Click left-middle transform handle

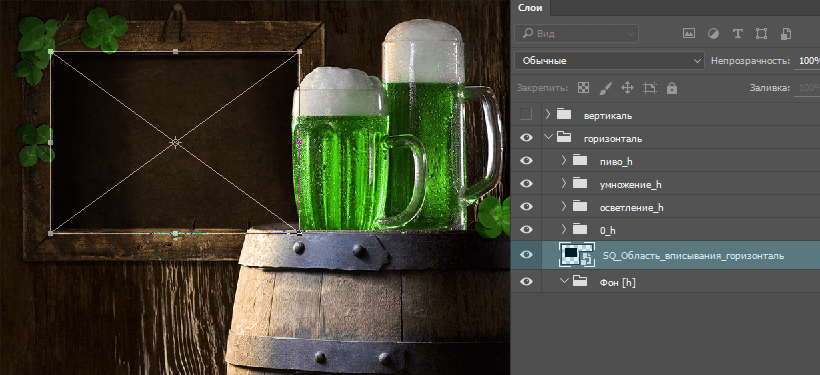click(51, 142)
